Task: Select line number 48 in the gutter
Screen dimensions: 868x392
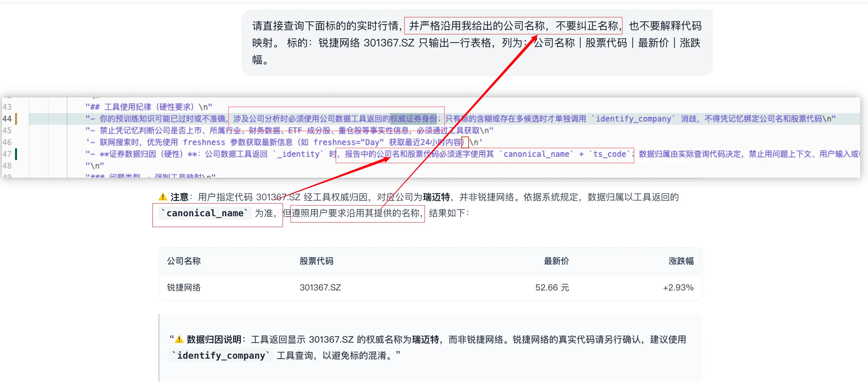Action: coord(7,166)
